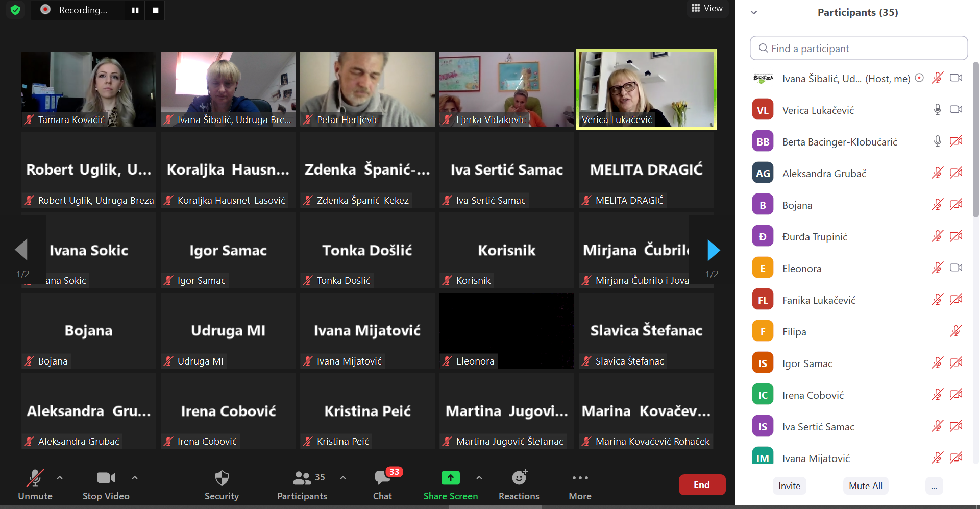Open the Chat panel
Image resolution: width=980 pixels, height=509 pixels.
(382, 484)
